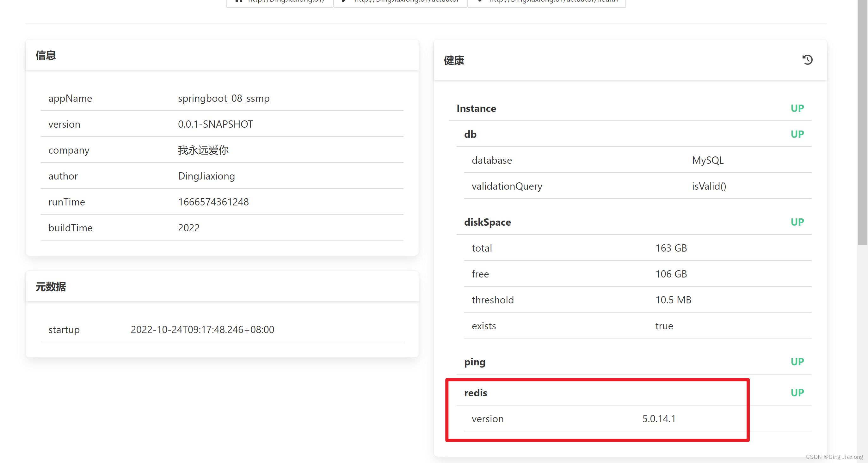Click the startup timestamp value
The image size is (868, 463).
point(202,329)
